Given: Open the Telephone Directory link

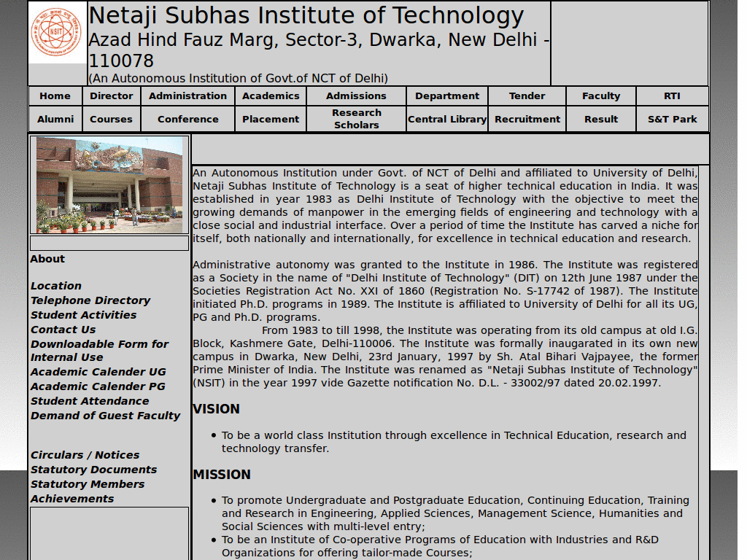Looking at the screenshot, I should [90, 300].
